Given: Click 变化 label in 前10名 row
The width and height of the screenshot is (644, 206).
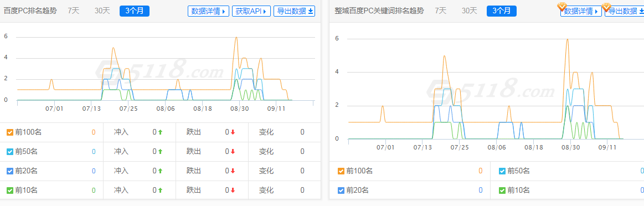Looking at the screenshot, I should point(266,190).
